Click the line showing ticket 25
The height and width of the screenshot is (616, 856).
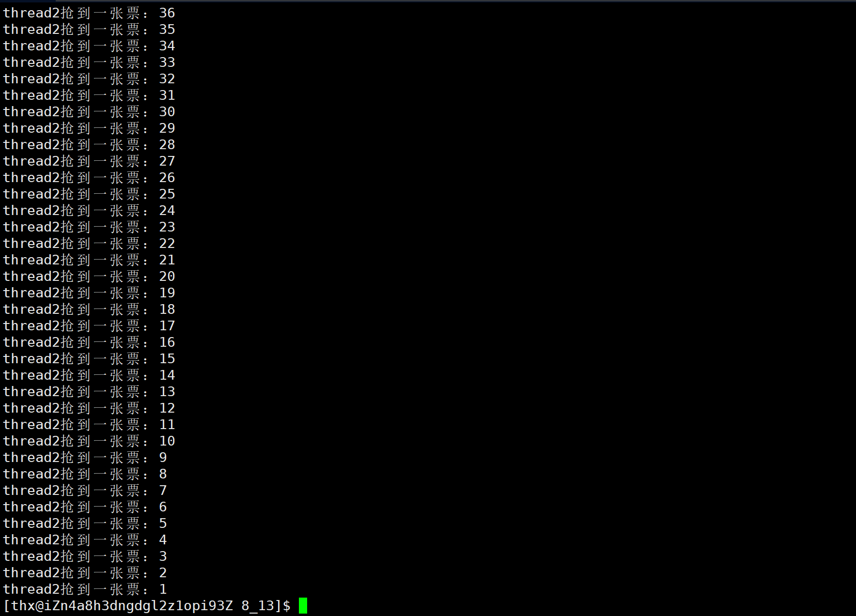(89, 194)
